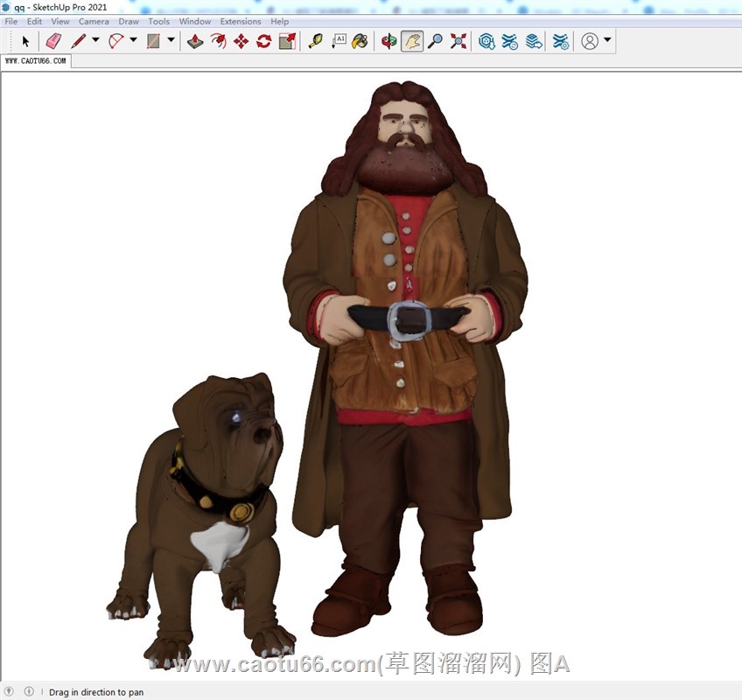
Task: Click the bearded man figure model
Action: pyautogui.click(x=406, y=360)
